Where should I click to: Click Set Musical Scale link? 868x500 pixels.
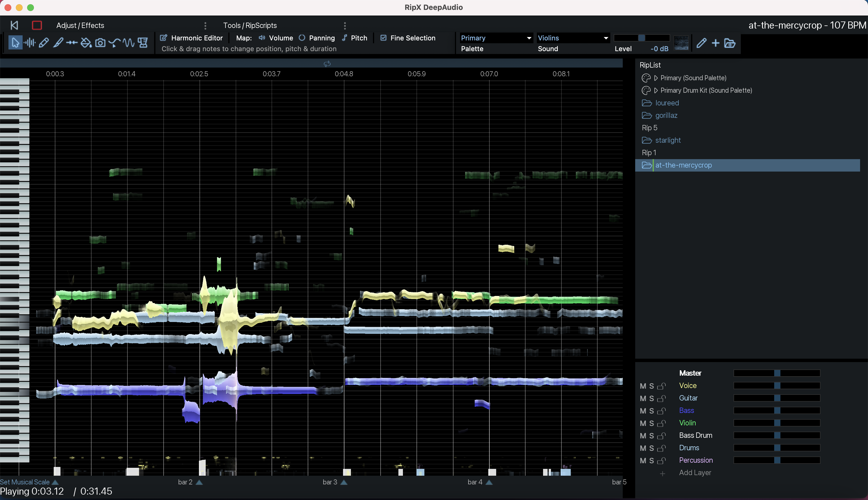point(25,482)
